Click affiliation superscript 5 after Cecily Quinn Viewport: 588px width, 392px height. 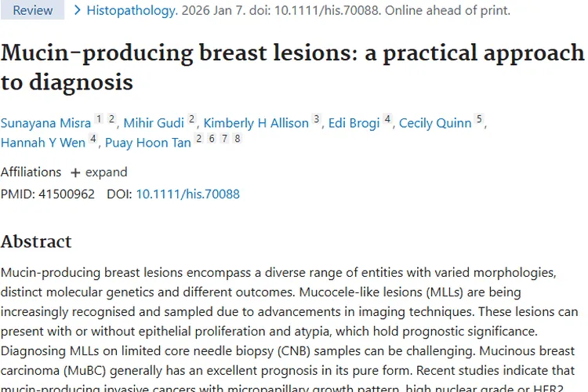coord(479,119)
